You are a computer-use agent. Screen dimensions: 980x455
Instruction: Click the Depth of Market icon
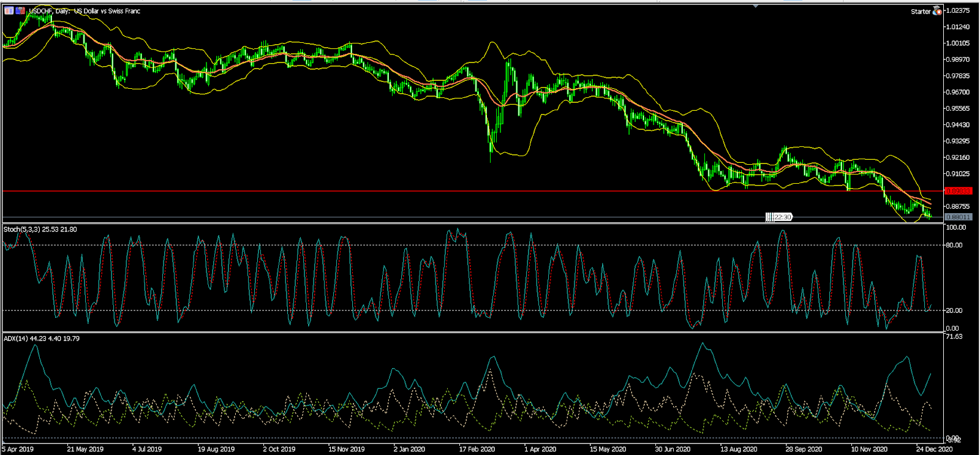[x=20, y=10]
